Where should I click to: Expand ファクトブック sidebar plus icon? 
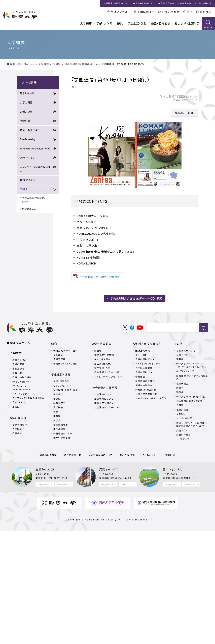tap(54, 158)
